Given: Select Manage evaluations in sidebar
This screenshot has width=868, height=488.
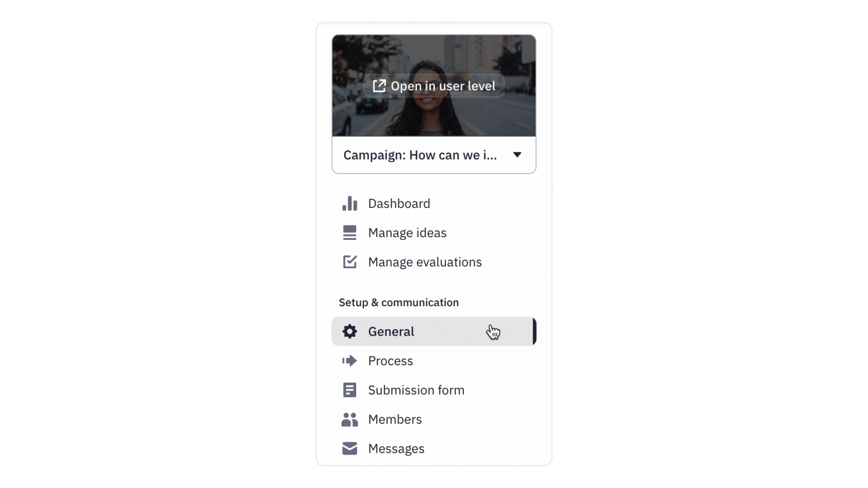Looking at the screenshot, I should click(x=434, y=262).
